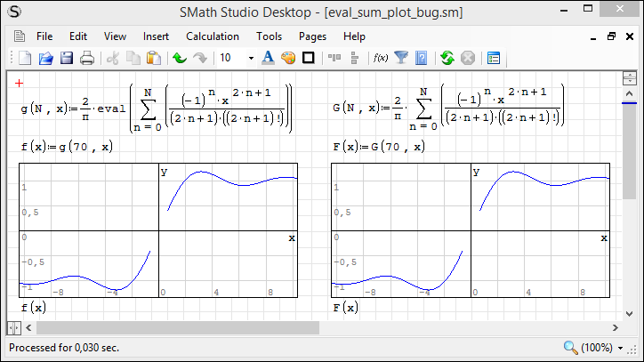This screenshot has width=644, height=362.
Task: Open the insert function f(x) dialog
Action: click(380, 59)
